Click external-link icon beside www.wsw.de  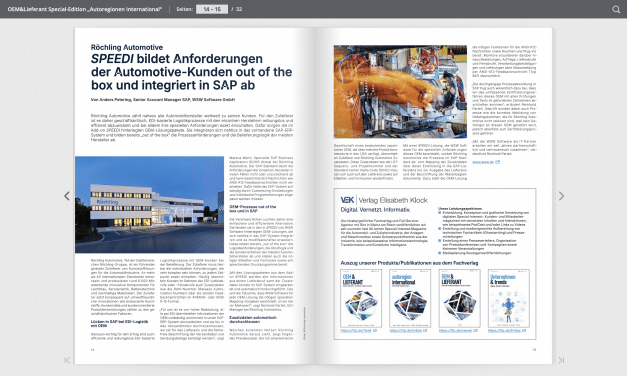(x=497, y=162)
